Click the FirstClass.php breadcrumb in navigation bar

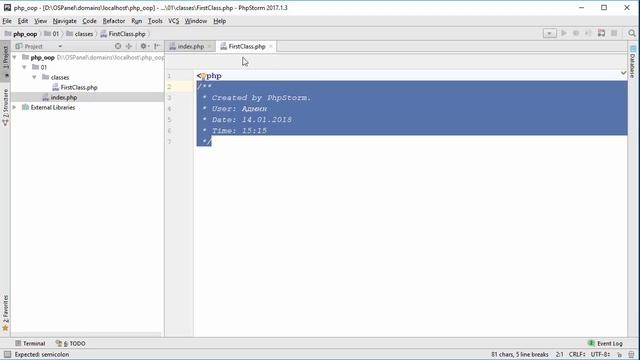(x=123, y=34)
